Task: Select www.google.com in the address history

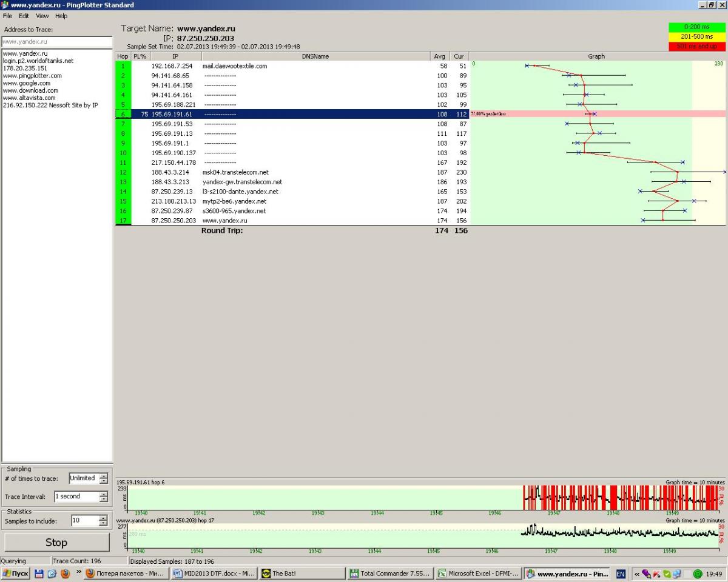Action: tap(27, 83)
